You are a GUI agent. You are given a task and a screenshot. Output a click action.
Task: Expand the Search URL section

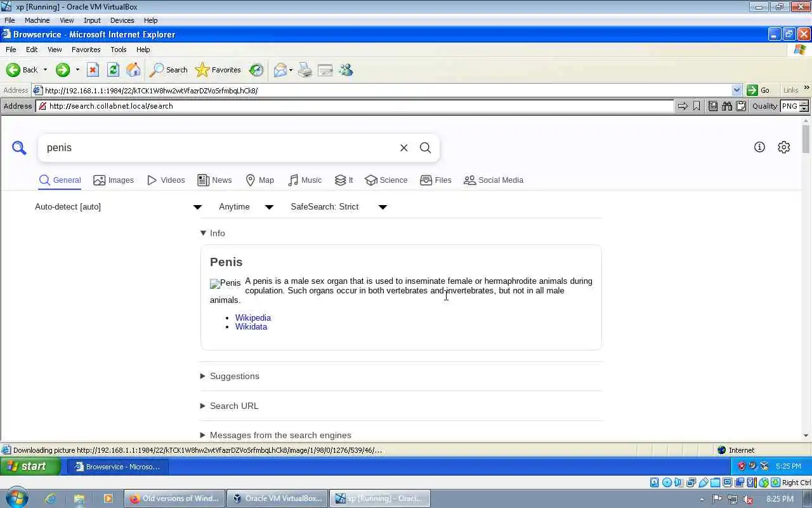[230, 406]
